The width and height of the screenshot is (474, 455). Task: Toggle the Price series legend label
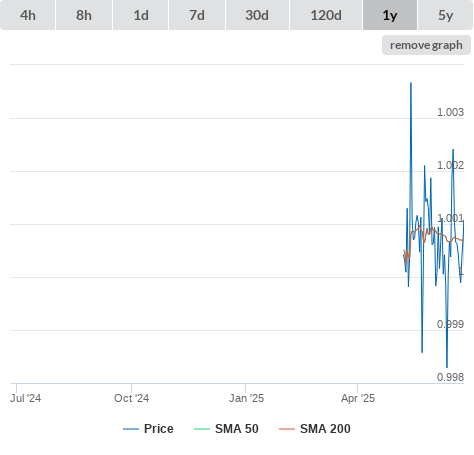(x=159, y=429)
